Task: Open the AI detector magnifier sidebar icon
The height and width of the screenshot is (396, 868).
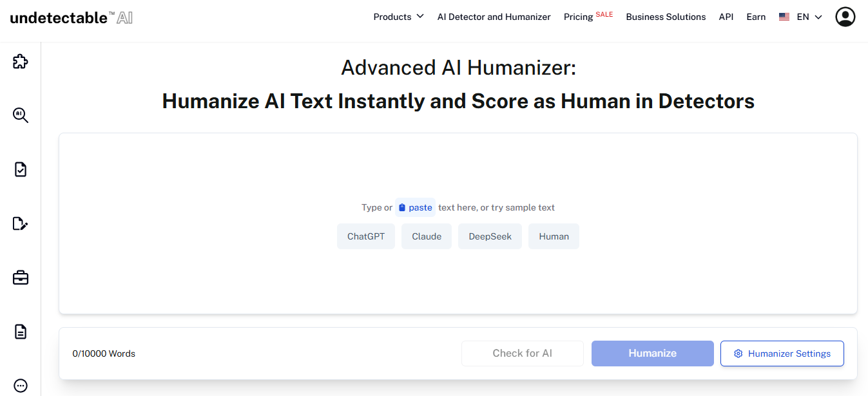Action: (x=21, y=116)
